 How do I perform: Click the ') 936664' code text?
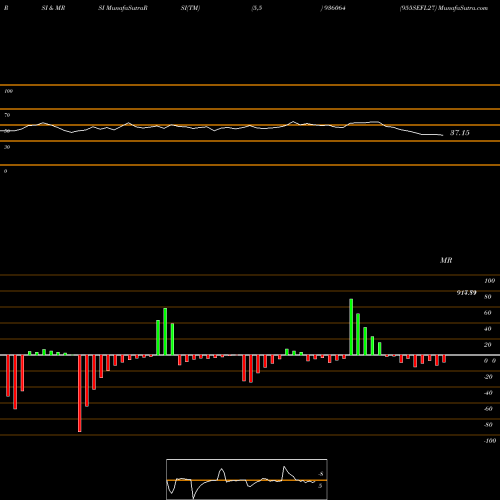click(x=333, y=8)
